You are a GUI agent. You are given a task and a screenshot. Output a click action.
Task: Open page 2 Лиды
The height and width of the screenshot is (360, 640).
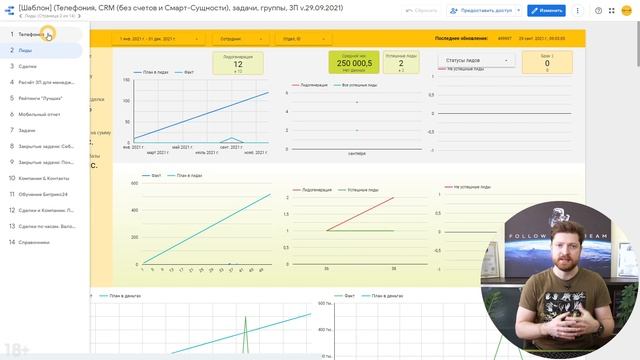tap(41, 50)
